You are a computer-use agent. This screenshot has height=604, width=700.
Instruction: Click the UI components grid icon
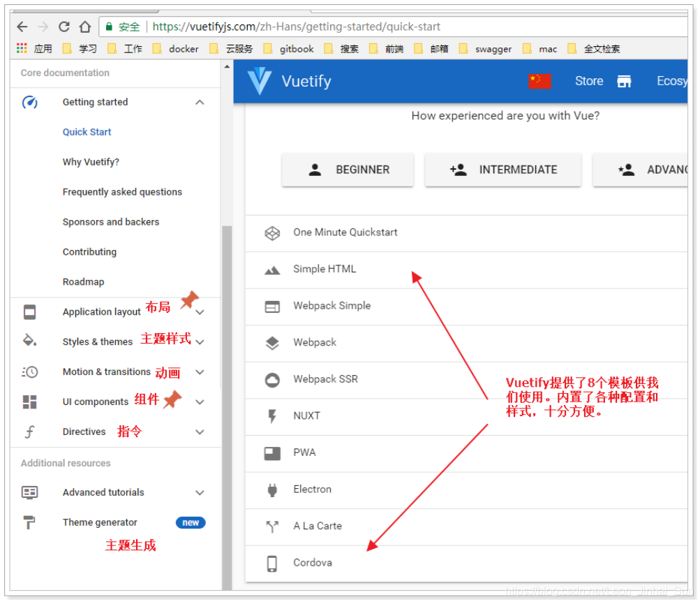[29, 402]
